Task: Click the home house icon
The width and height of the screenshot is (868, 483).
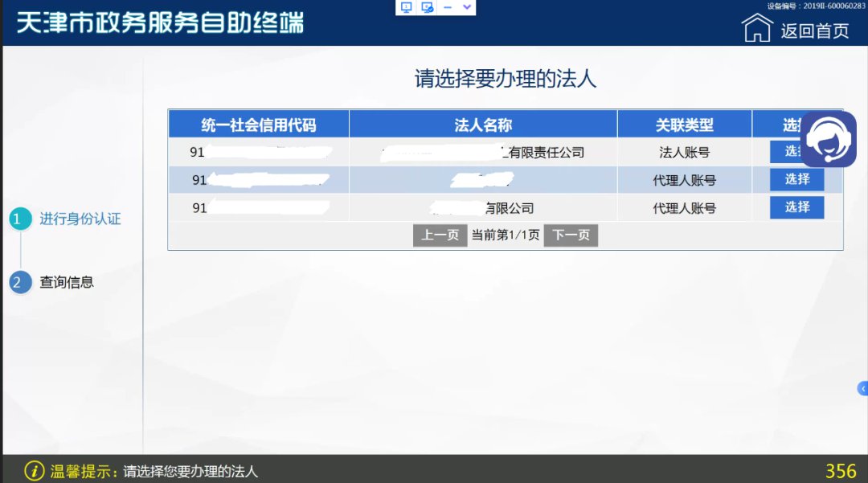Action: pos(757,27)
